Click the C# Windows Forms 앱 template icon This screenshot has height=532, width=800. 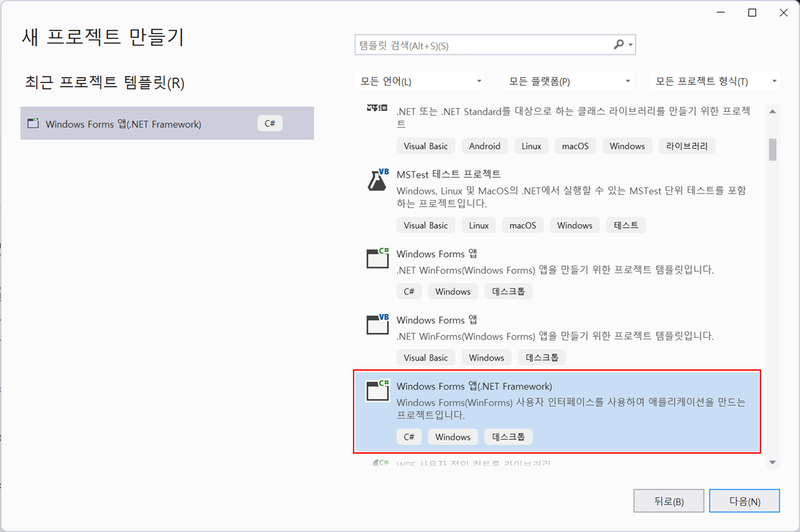click(377, 257)
